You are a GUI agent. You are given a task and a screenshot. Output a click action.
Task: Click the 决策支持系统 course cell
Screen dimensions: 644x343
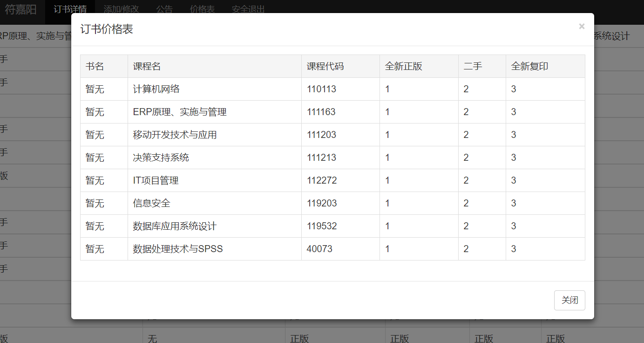coord(161,158)
